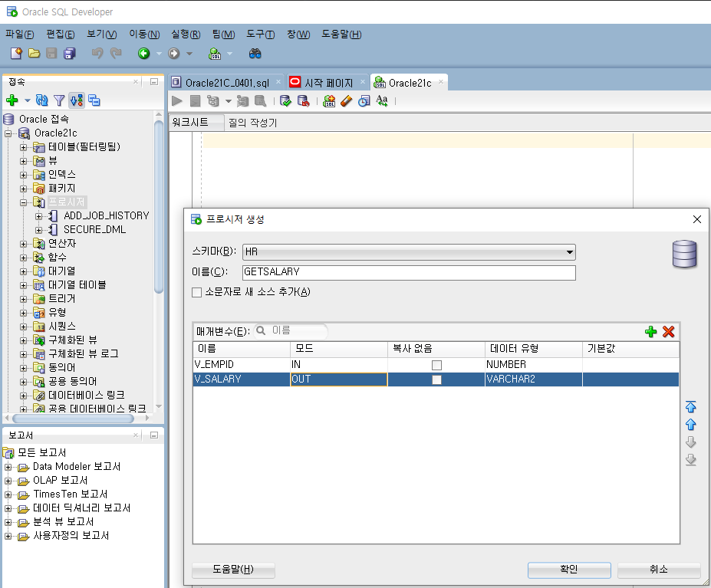
Task: Expand the 트리거 tree node
Action: (x=23, y=299)
